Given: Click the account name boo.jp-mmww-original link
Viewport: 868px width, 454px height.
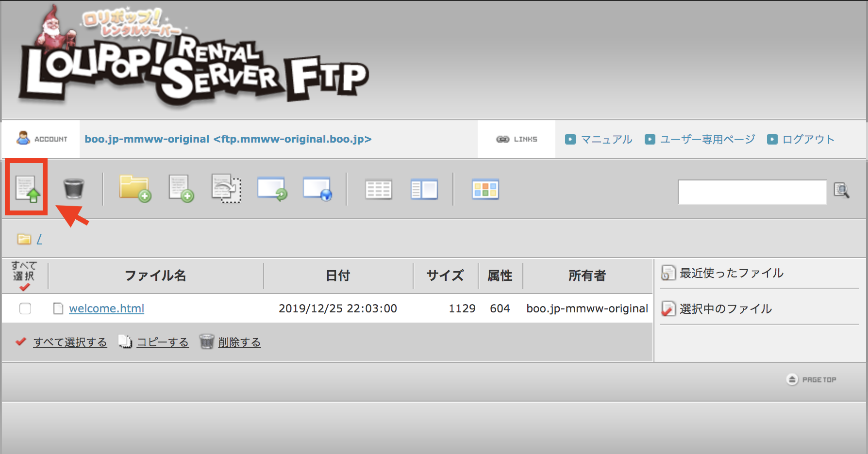Looking at the screenshot, I should pos(228,139).
